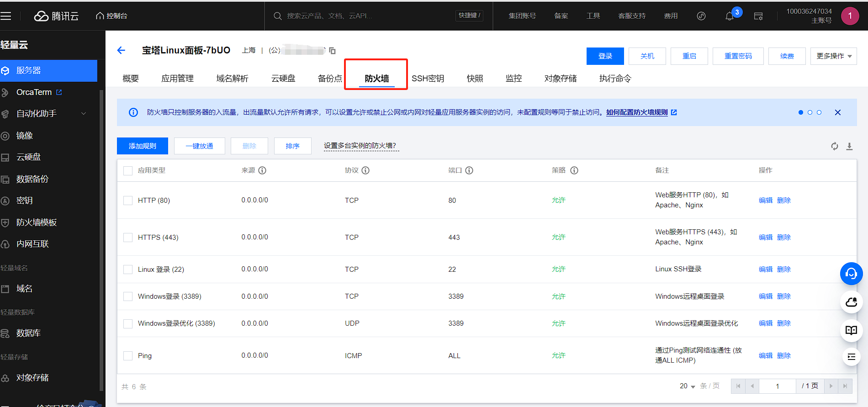Switch to the SSH密钥 tab

pyautogui.click(x=428, y=79)
